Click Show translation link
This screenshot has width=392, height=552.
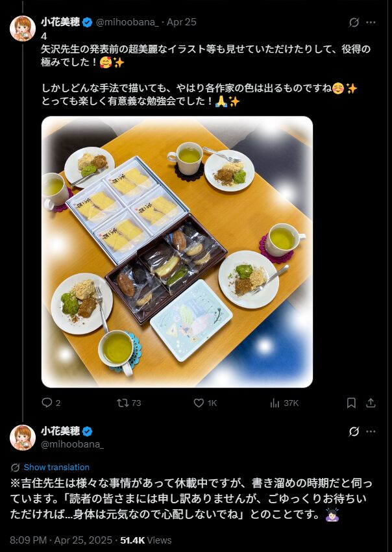point(56,467)
